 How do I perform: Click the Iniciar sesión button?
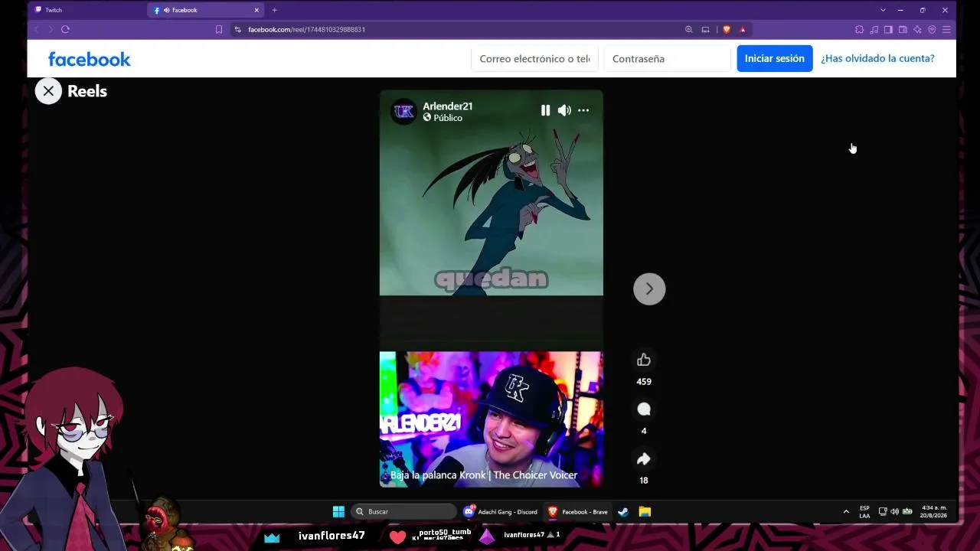click(775, 59)
